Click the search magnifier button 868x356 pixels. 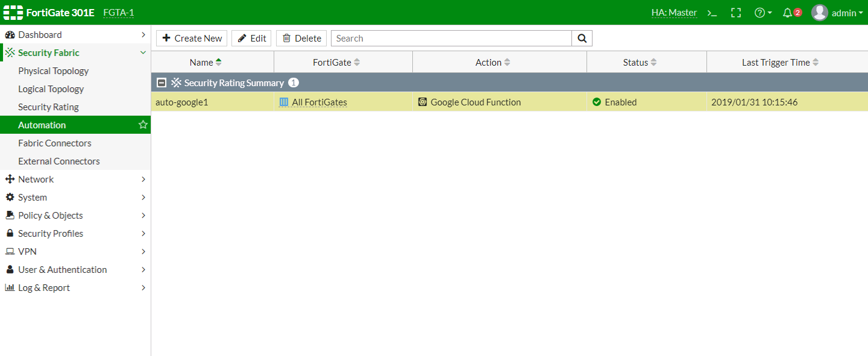[x=582, y=38]
